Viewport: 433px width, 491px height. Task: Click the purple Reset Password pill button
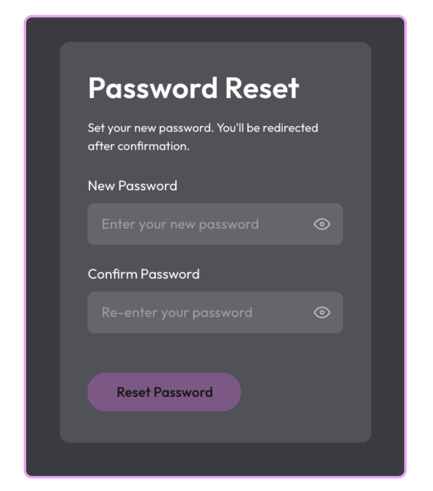click(164, 392)
